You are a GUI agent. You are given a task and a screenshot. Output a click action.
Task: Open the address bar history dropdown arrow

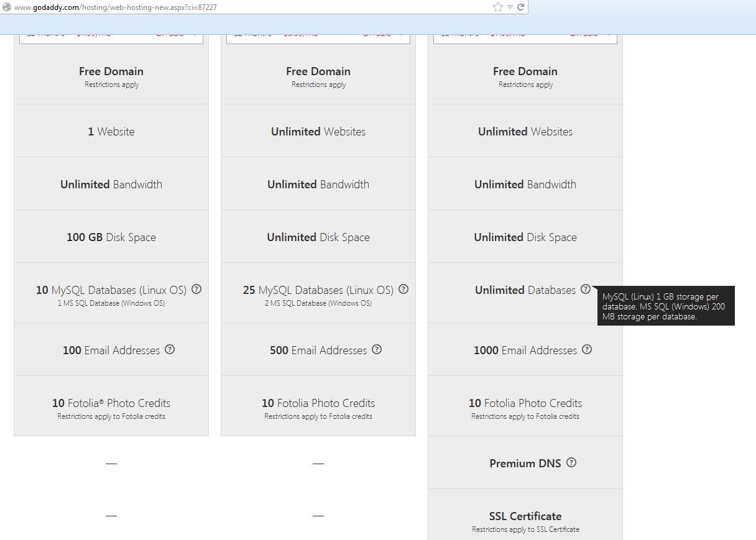pyautogui.click(x=510, y=7)
